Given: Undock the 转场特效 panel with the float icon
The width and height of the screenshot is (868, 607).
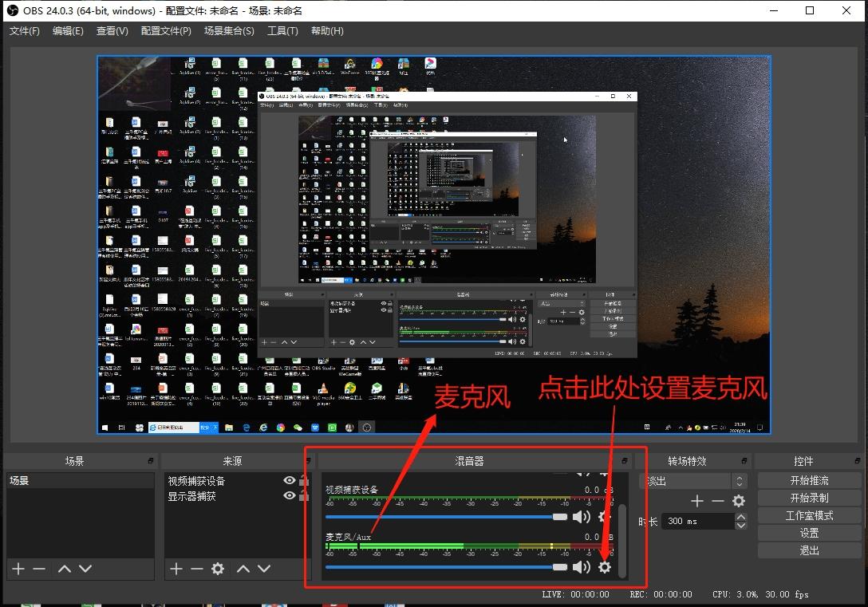Looking at the screenshot, I should coord(744,460).
